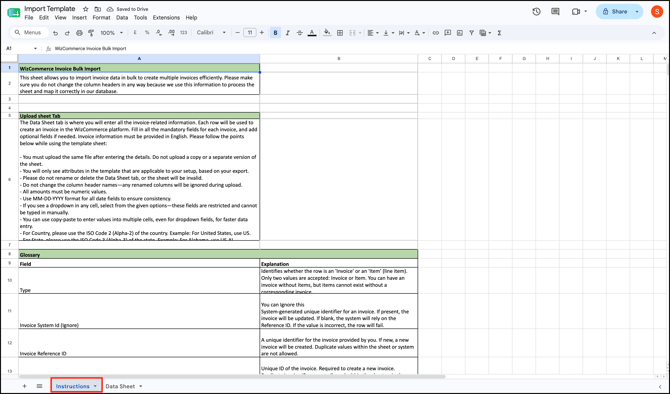This screenshot has width=670, height=394.
Task: Decrease the font size
Action: pos(238,33)
